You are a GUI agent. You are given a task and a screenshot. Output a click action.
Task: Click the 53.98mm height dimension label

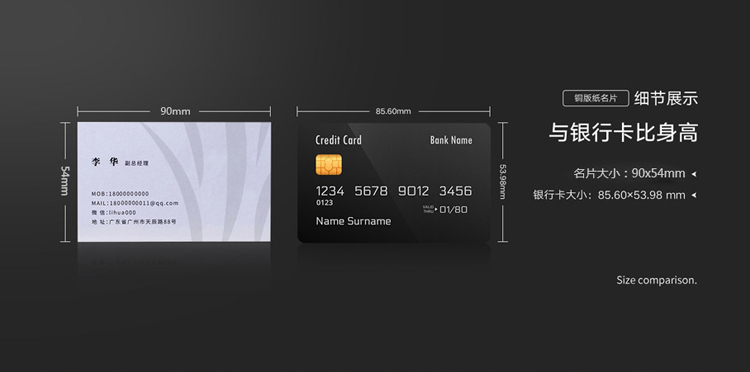[503, 182]
